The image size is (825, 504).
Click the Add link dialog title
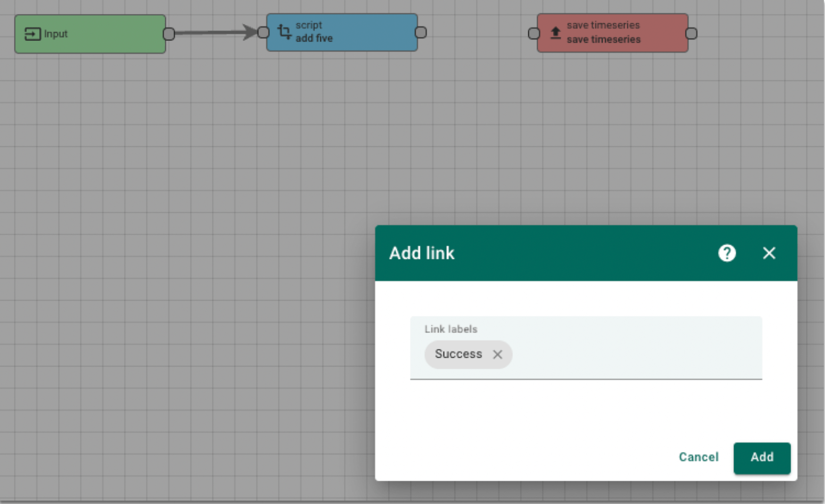422,253
